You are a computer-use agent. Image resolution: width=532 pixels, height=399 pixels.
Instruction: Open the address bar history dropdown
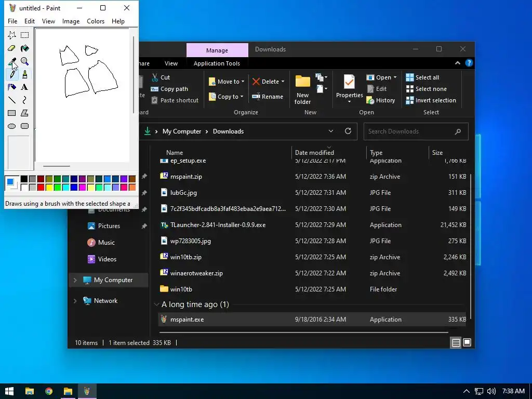click(x=331, y=131)
